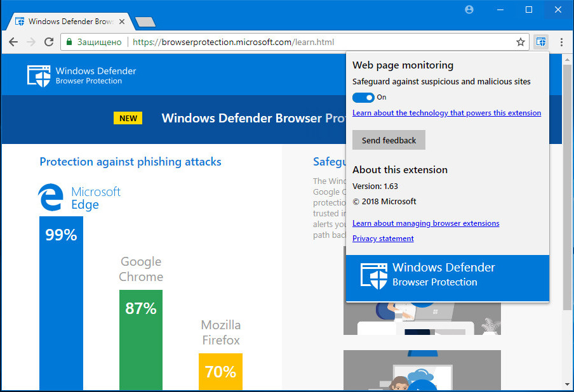Click the page scrollbar up arrow
The height and width of the screenshot is (392, 574).
pyautogui.click(x=568, y=59)
